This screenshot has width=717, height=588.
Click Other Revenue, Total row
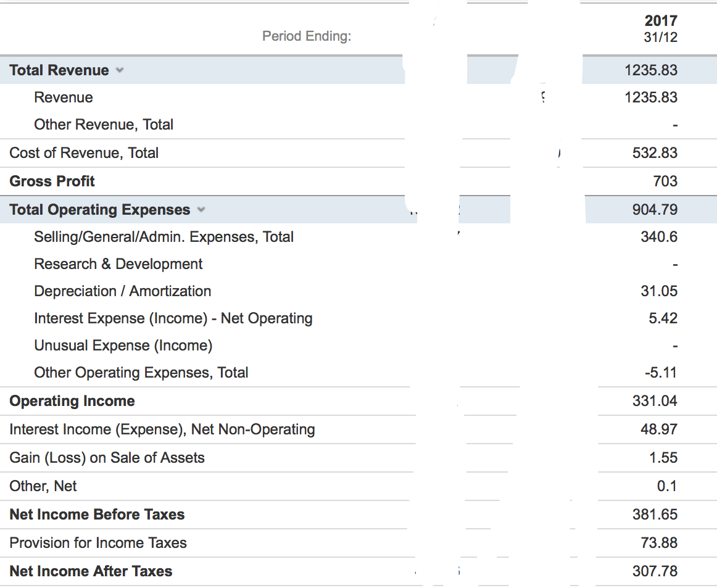pyautogui.click(x=103, y=124)
